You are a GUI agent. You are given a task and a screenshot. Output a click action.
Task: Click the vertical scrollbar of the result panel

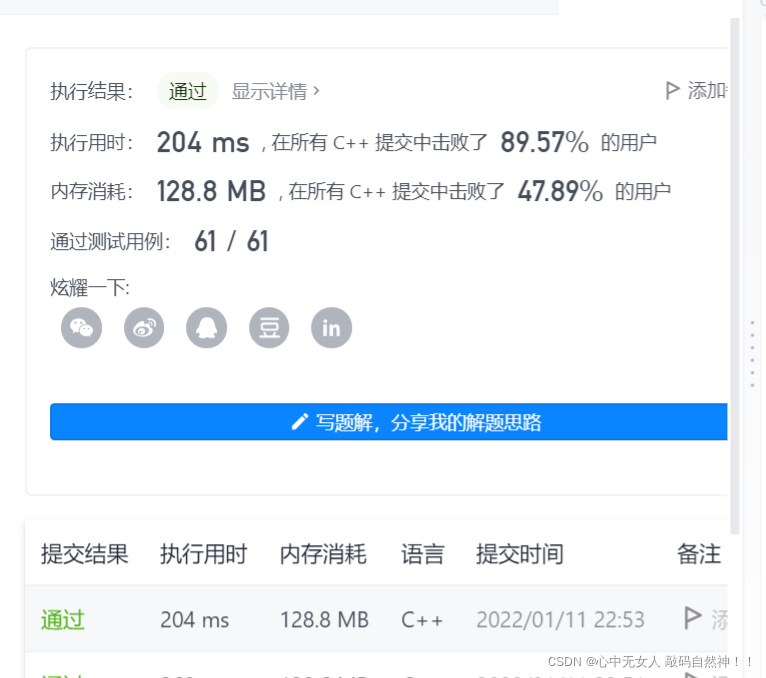tap(735, 276)
